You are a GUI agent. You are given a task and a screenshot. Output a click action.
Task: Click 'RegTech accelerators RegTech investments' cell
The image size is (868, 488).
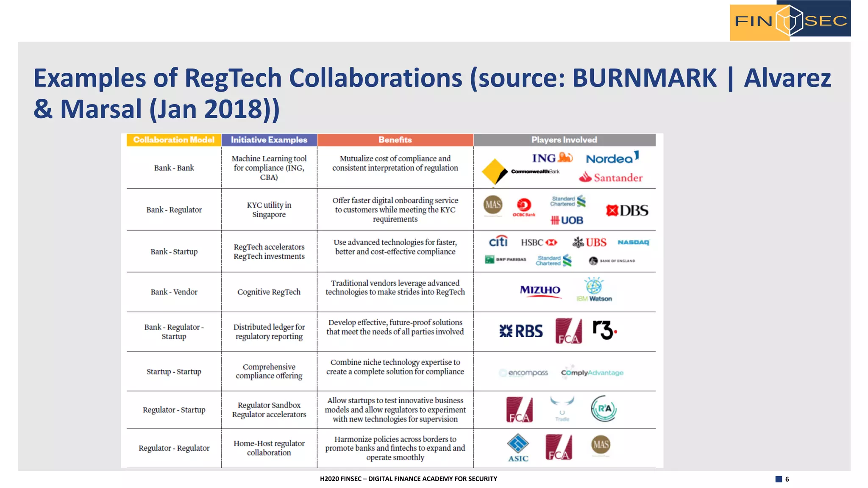click(x=269, y=252)
